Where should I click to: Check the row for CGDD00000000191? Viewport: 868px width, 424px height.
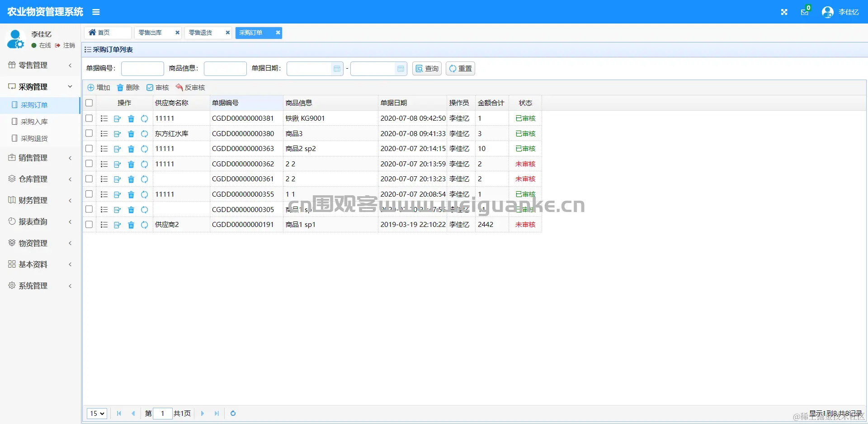(89, 224)
